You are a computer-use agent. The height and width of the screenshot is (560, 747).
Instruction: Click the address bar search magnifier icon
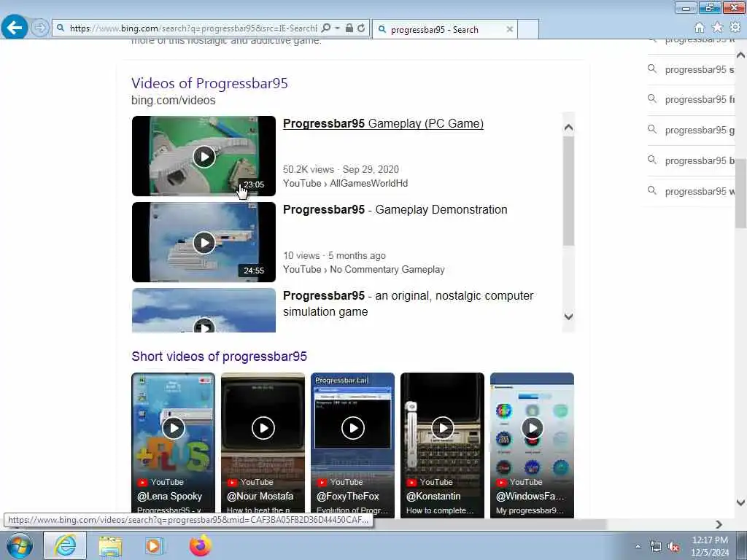(x=326, y=28)
